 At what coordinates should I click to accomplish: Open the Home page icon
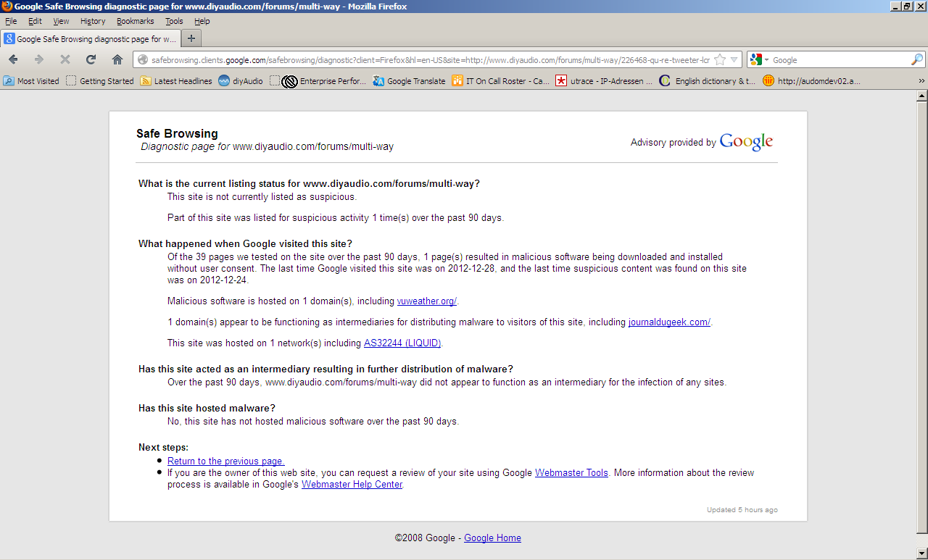[x=117, y=59]
